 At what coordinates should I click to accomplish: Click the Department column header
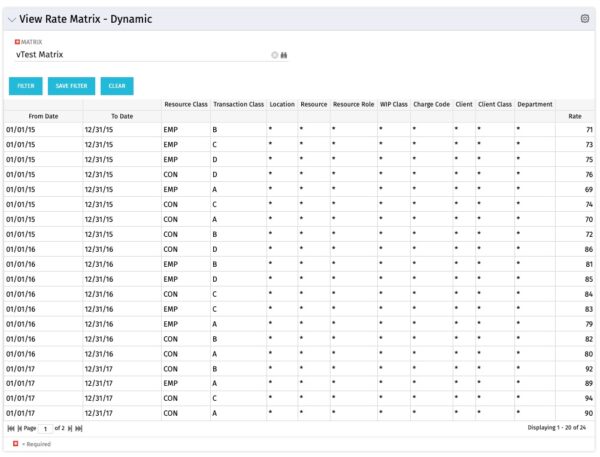(x=535, y=104)
